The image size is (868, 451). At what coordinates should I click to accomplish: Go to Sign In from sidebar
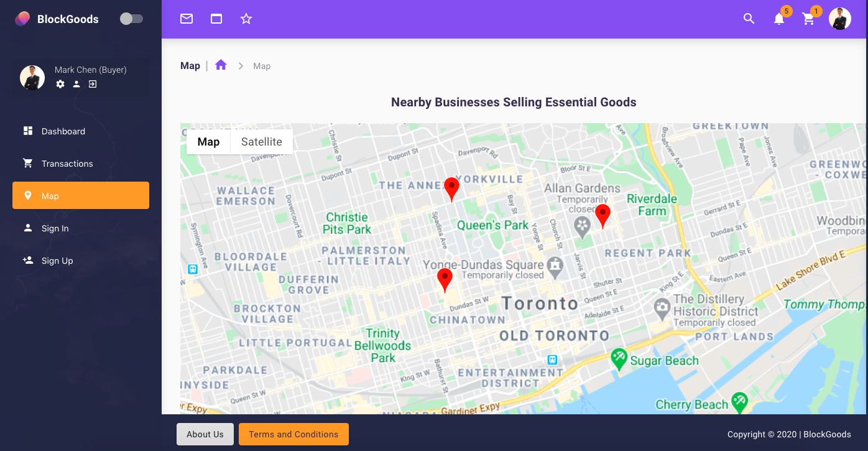click(81, 228)
